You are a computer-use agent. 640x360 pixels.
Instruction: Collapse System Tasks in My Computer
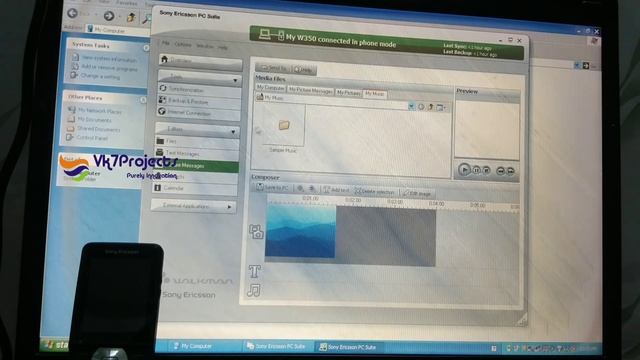(146, 48)
